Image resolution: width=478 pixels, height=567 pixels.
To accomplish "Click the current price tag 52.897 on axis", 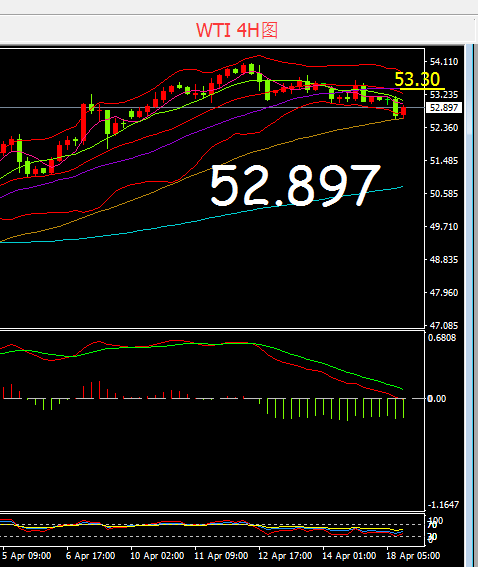I will pyautogui.click(x=444, y=108).
